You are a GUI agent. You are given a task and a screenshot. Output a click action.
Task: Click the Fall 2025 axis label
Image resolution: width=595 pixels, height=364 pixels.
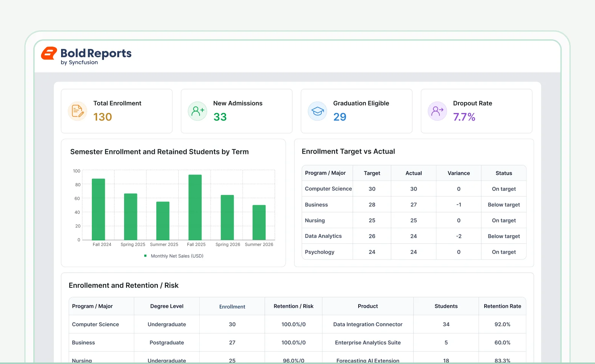[x=196, y=245]
